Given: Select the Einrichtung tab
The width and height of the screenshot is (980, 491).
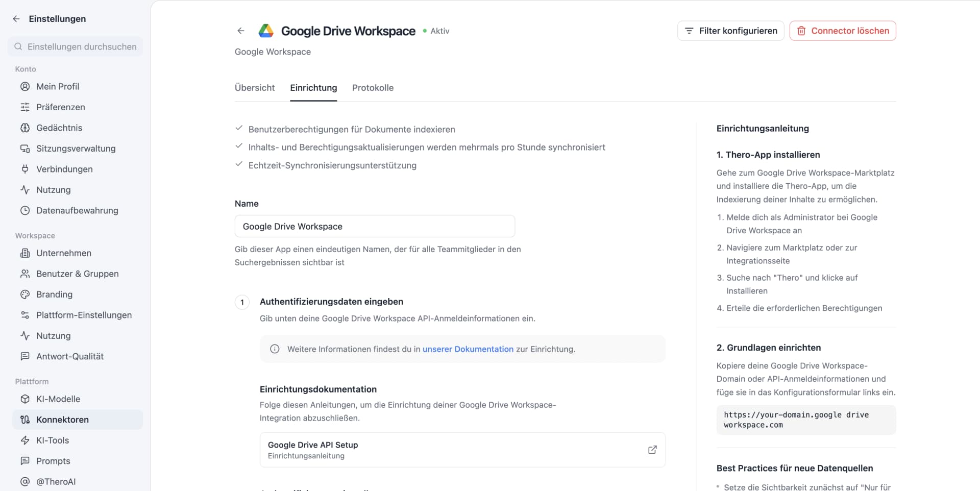Looking at the screenshot, I should point(313,88).
